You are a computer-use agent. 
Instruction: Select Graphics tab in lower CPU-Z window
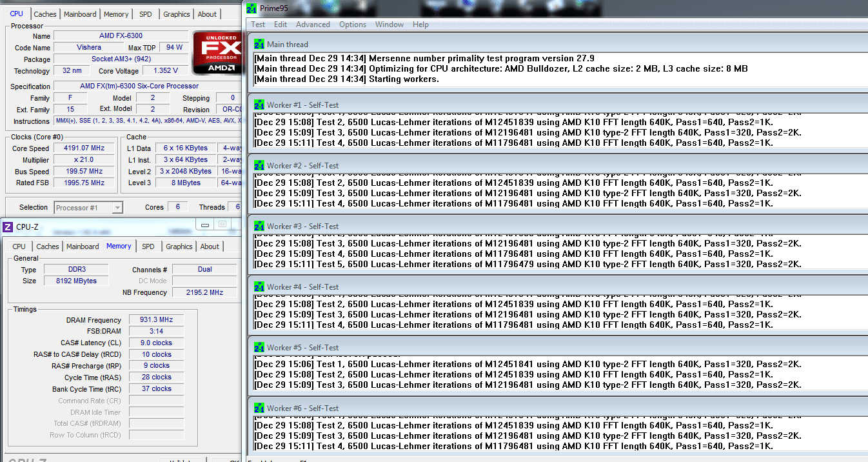click(179, 246)
